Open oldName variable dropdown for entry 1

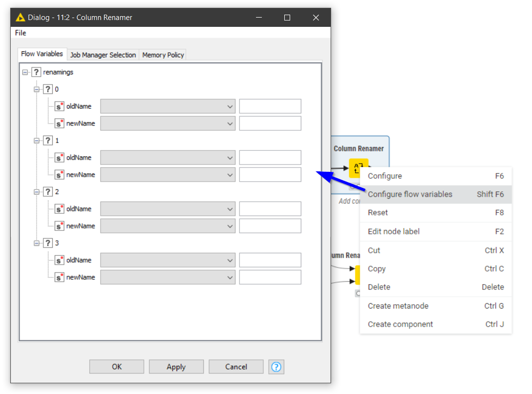click(168, 158)
